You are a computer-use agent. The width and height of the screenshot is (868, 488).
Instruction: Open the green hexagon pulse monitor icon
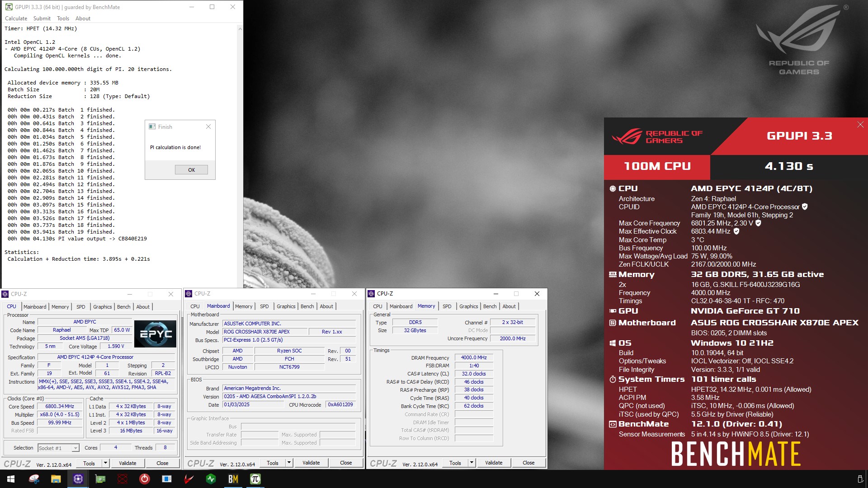pyautogui.click(x=211, y=479)
